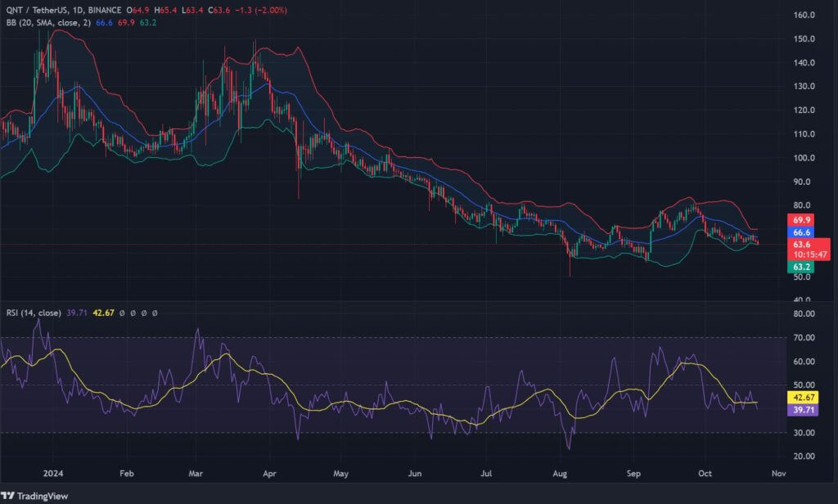Click the Sep label on time axis
The image size is (838, 504).
(x=633, y=473)
